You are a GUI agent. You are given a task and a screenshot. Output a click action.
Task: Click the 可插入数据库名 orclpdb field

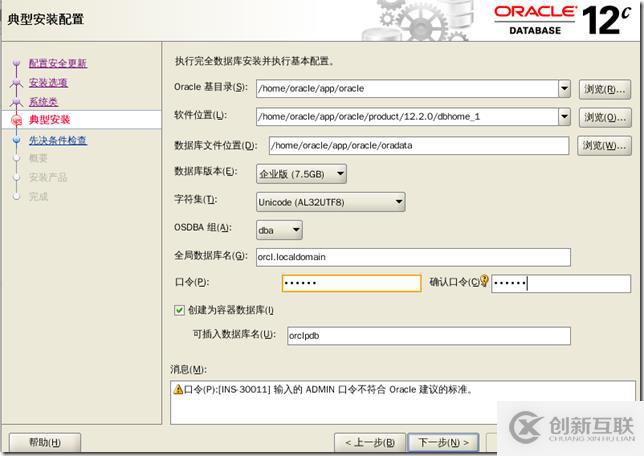429,336
